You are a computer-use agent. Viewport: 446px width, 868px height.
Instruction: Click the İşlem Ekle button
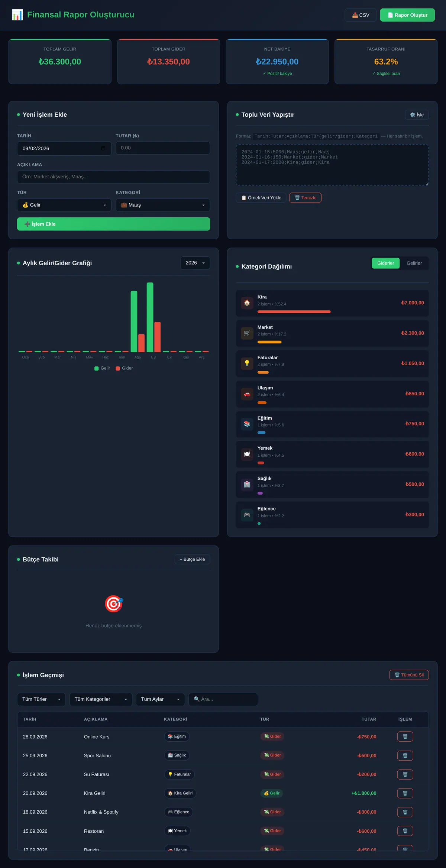coord(113,224)
